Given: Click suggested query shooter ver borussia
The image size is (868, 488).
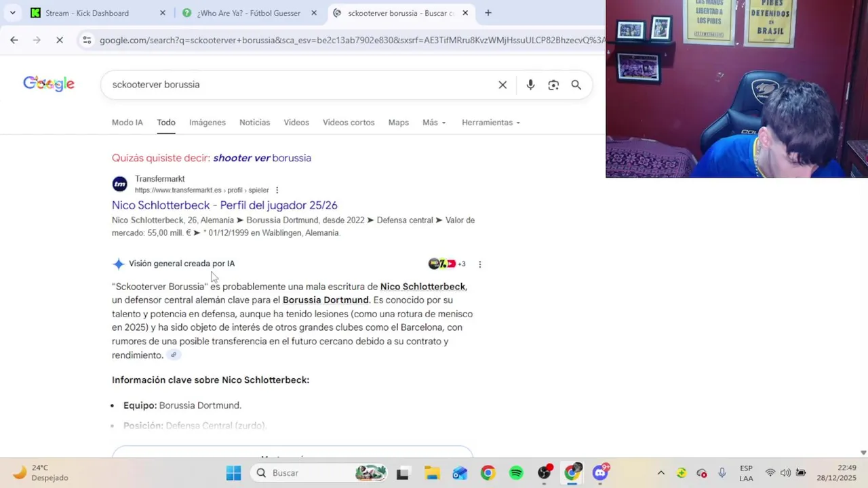Looking at the screenshot, I should [262, 158].
